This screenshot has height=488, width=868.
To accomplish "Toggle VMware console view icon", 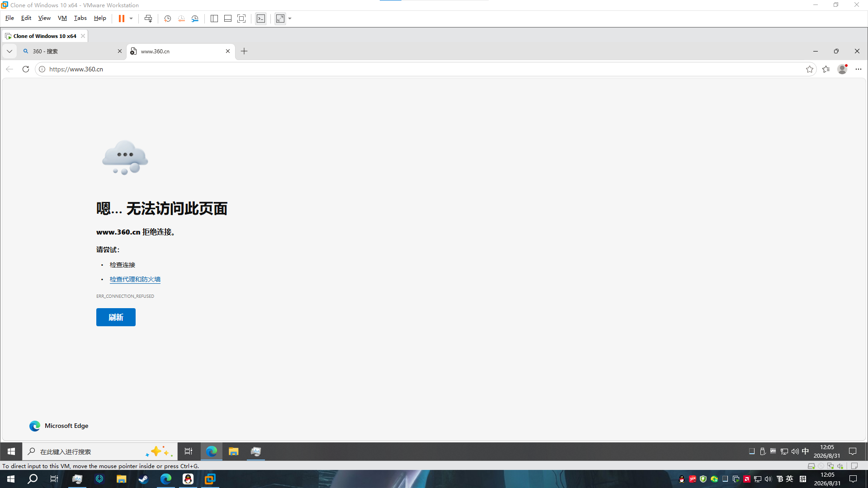I will click(x=261, y=19).
